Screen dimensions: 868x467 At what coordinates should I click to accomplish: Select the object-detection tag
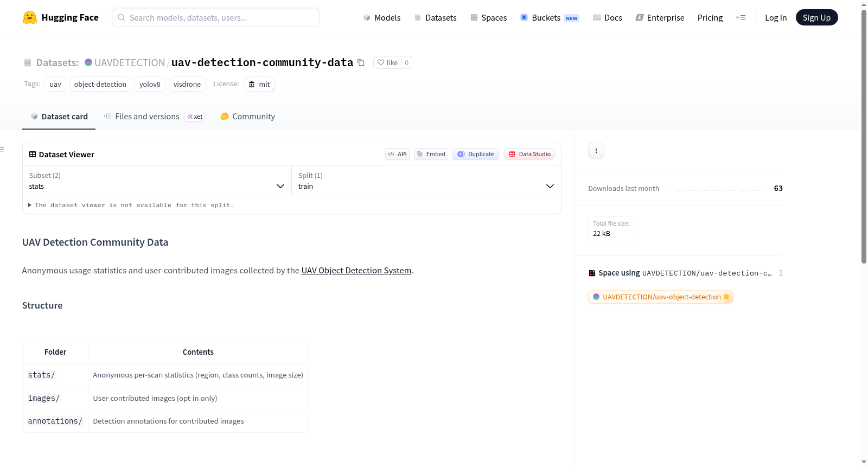(100, 84)
